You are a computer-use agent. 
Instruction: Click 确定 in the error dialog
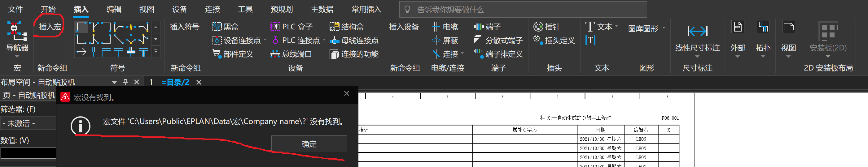coord(309,144)
